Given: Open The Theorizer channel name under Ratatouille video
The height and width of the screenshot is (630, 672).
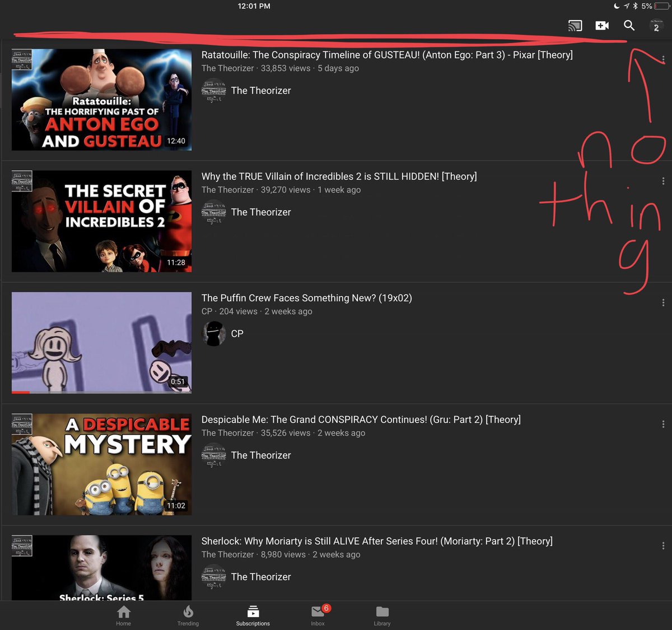Looking at the screenshot, I should [261, 91].
